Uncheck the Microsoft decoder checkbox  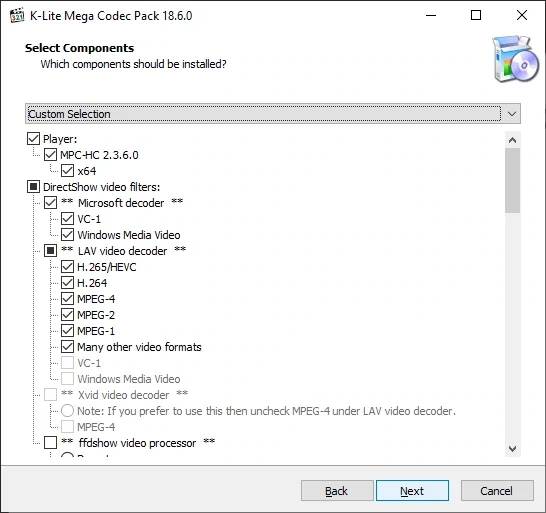click(50, 203)
